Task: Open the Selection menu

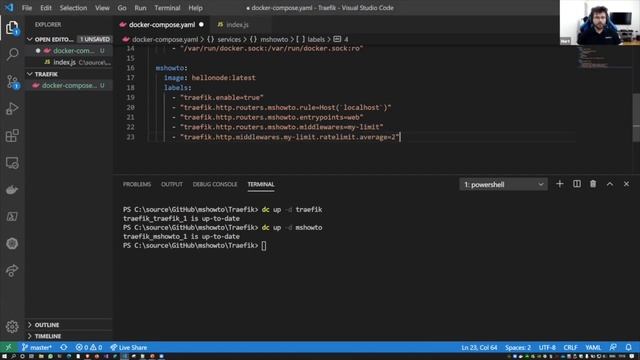Action: click(73, 8)
